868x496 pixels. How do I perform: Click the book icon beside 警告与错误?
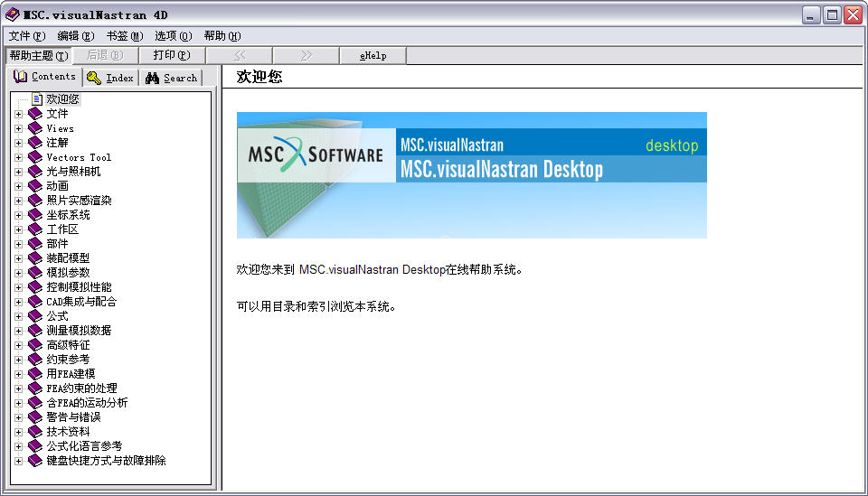35,417
